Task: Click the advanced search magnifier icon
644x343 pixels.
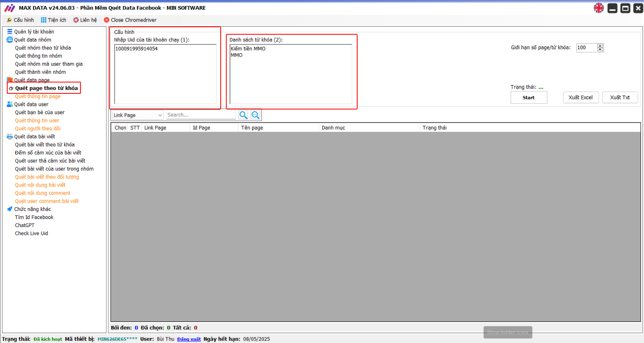Action: (255, 115)
